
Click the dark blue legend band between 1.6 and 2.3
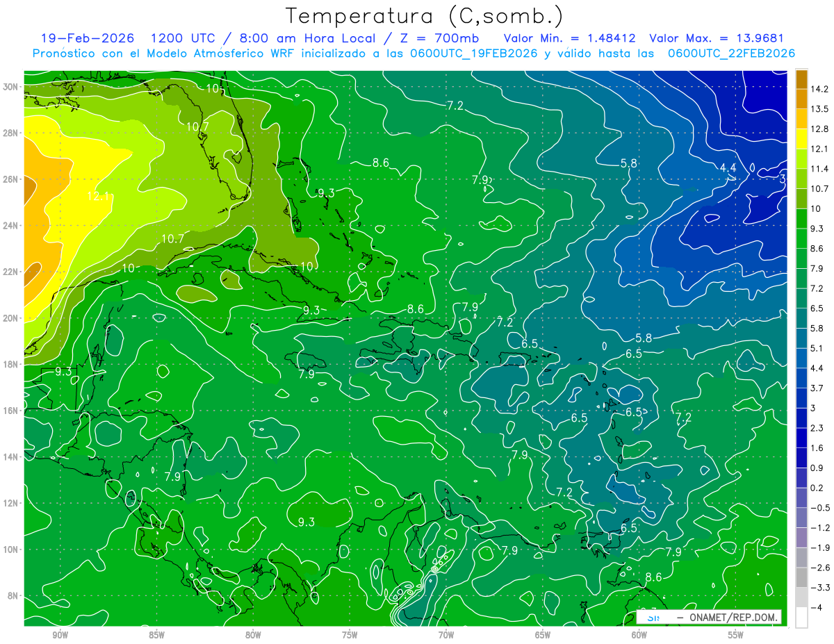tap(801, 438)
